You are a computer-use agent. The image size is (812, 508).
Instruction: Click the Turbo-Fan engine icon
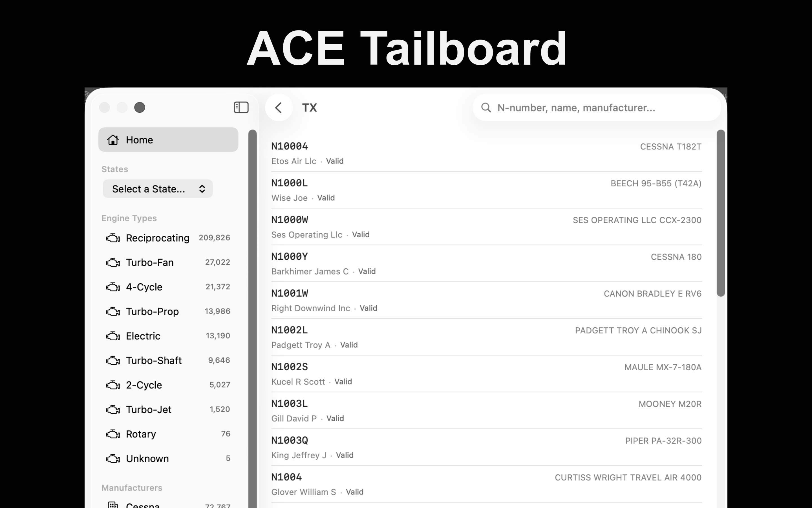113,263
